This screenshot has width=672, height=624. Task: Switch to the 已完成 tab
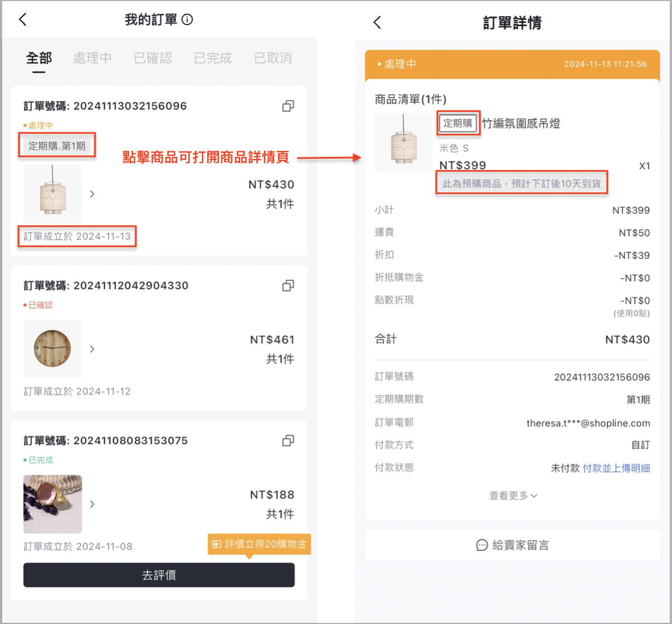[213, 58]
